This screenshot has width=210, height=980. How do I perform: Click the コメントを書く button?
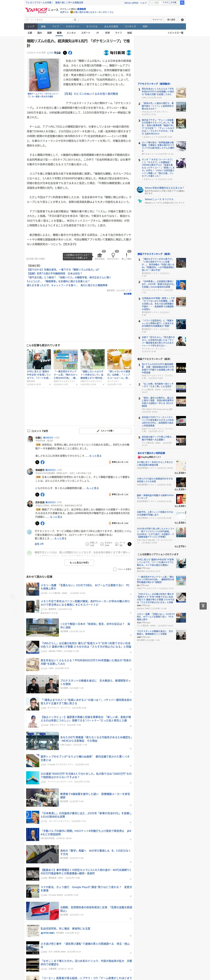click(x=105, y=431)
